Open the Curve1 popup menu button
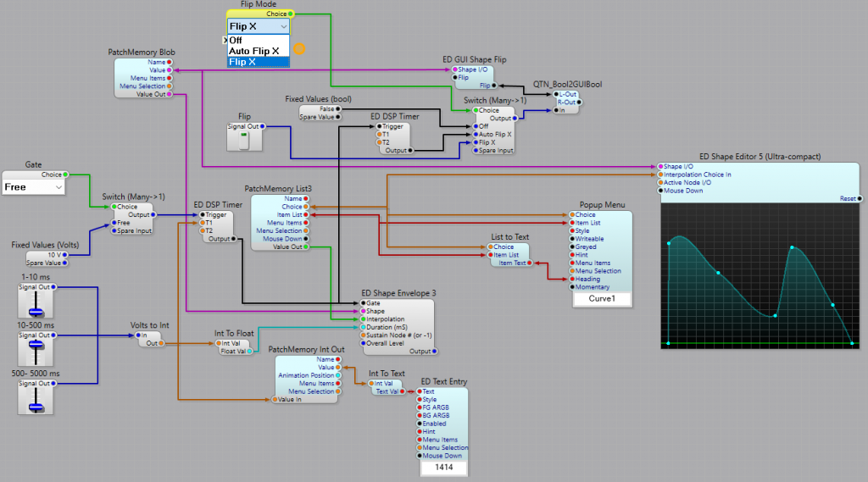The image size is (868, 482). [x=601, y=299]
